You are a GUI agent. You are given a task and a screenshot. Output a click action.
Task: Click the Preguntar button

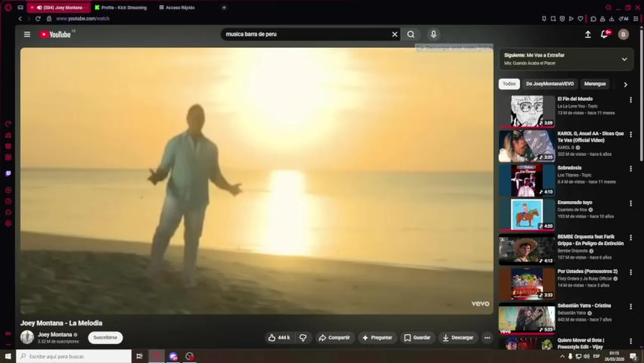[x=377, y=338]
